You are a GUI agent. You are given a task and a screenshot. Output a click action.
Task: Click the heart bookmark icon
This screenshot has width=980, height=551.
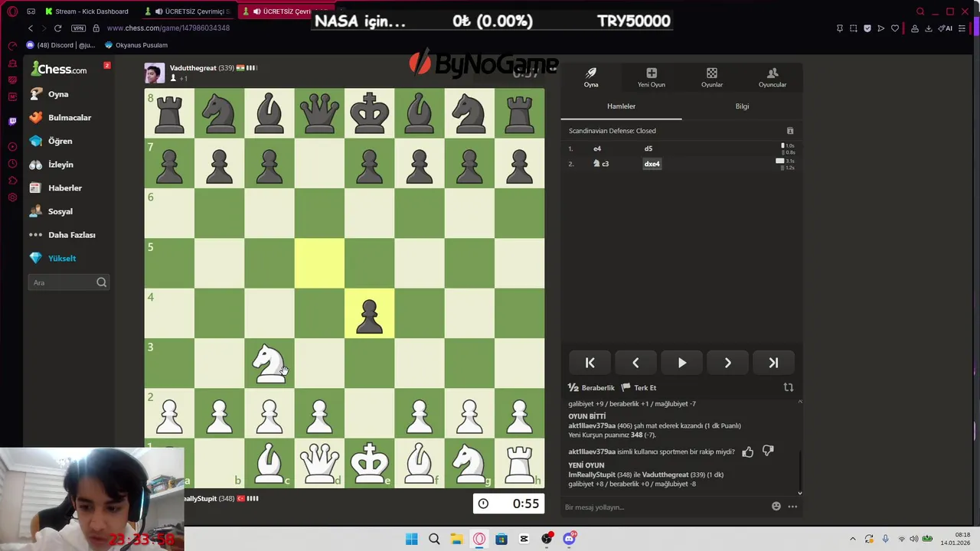[895, 28]
